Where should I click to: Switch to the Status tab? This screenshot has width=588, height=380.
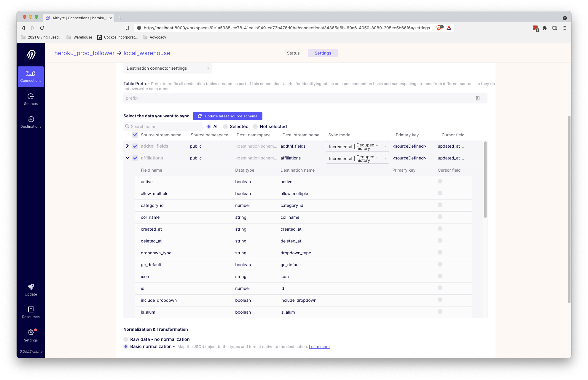point(293,53)
